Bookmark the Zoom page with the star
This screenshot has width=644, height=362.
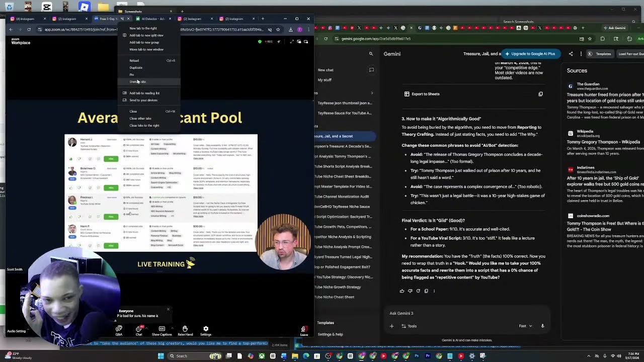click(278, 30)
